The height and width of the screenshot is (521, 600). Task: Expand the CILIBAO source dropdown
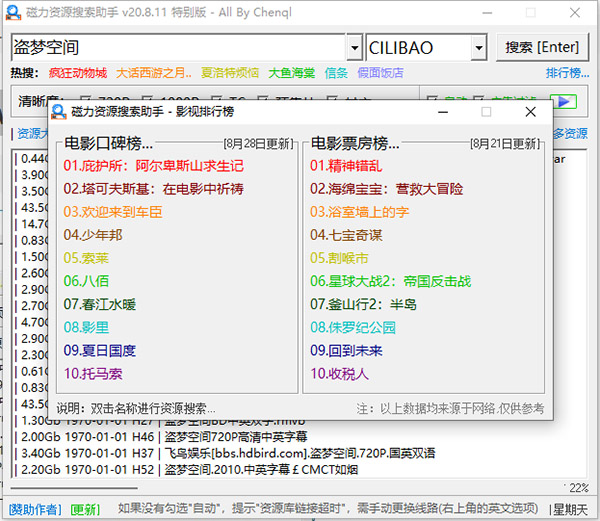[478, 47]
